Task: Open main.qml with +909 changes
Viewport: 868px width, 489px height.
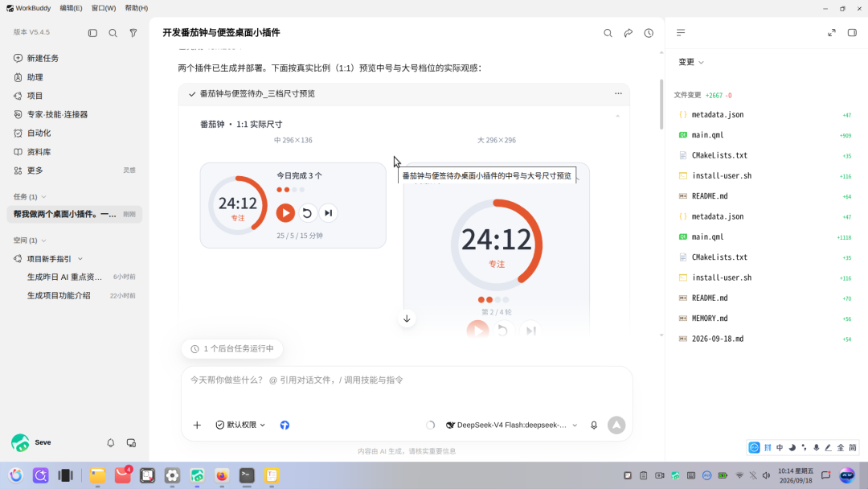Action: point(766,135)
